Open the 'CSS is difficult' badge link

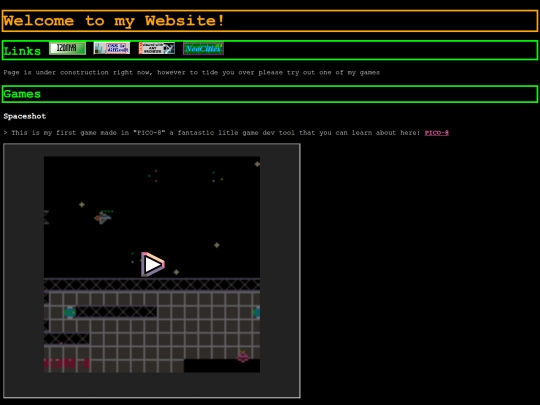(x=112, y=48)
